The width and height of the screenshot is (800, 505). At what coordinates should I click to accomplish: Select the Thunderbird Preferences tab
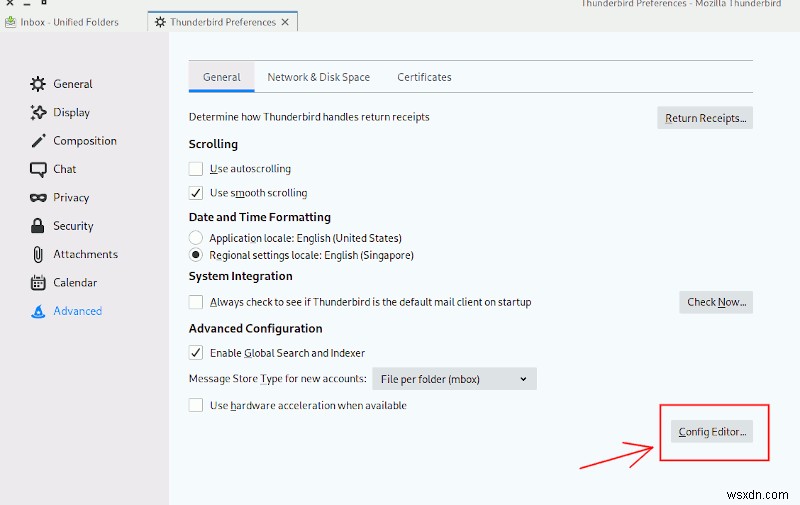[x=222, y=22]
